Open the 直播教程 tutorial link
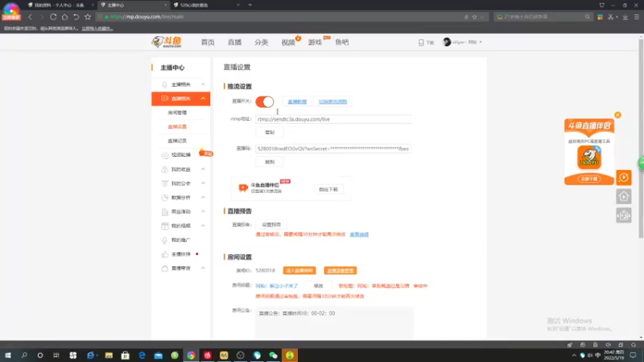Screen dimensions: 644x362 point(297,101)
